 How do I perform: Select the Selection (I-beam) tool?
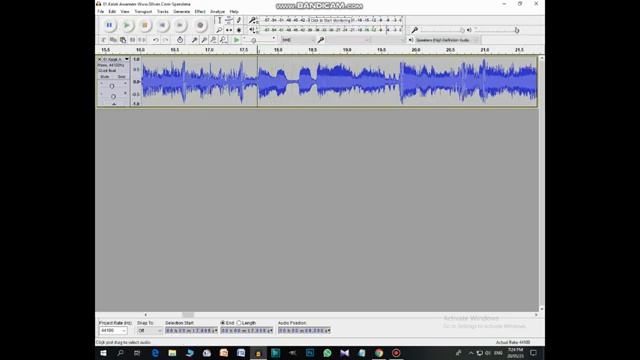[220, 20]
